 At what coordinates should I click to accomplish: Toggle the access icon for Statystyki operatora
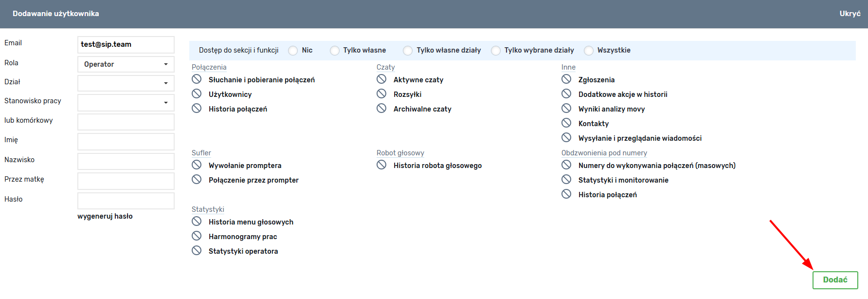point(197,250)
